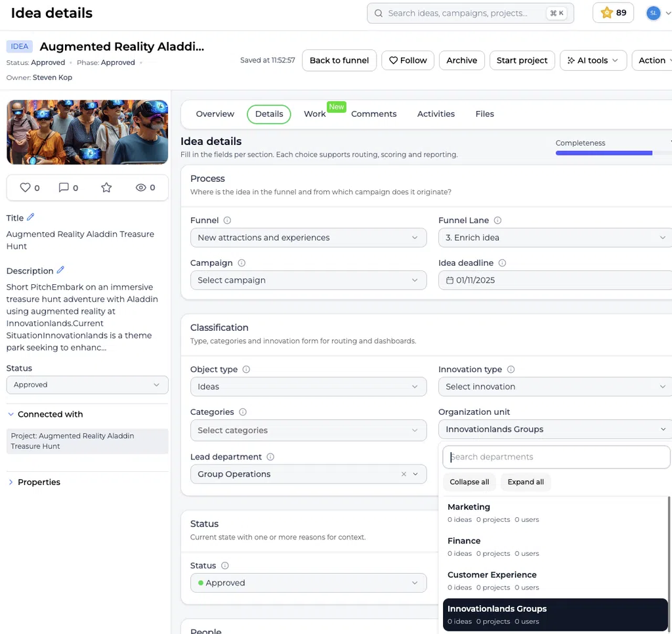This screenshot has height=634, width=672.
Task: Collapse the Connected with section
Action: [x=45, y=414]
